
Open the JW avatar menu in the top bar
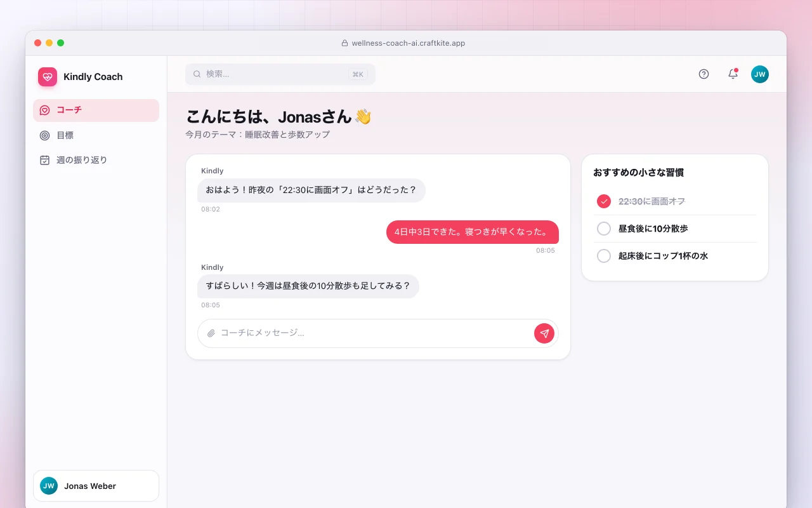pos(760,74)
